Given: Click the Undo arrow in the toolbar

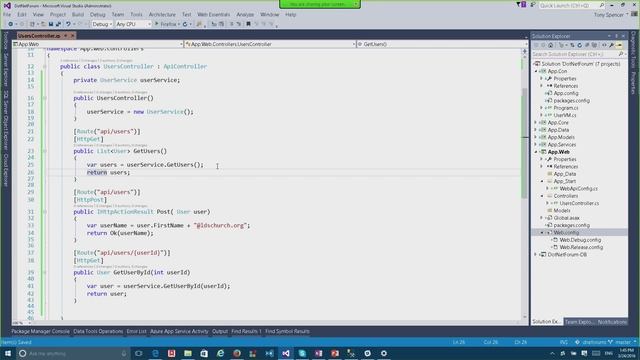Looking at the screenshot, I should (x=68, y=24).
